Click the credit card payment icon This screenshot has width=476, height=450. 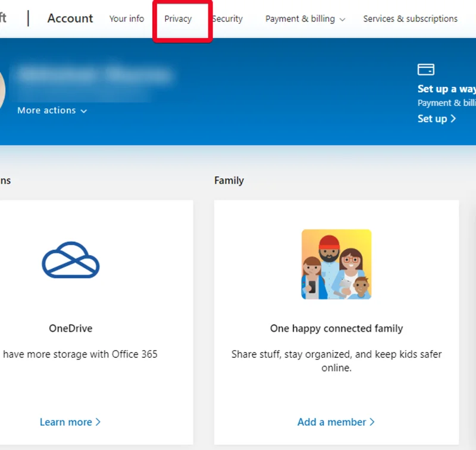(426, 70)
